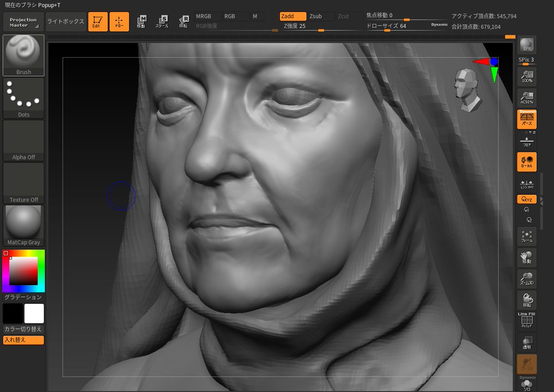This screenshot has width=554, height=392.
Task: Click the Draw Size (ドローサイズ) 64 slider
Action: 407,26
